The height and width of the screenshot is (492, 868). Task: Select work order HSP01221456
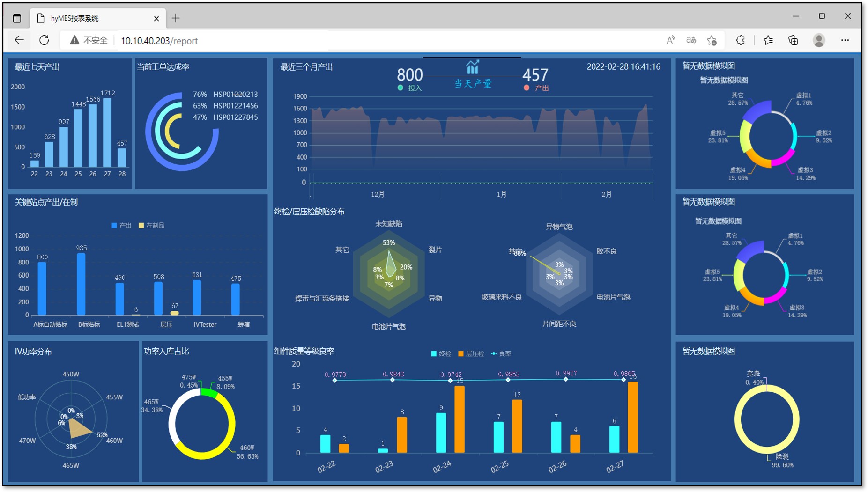pos(235,106)
